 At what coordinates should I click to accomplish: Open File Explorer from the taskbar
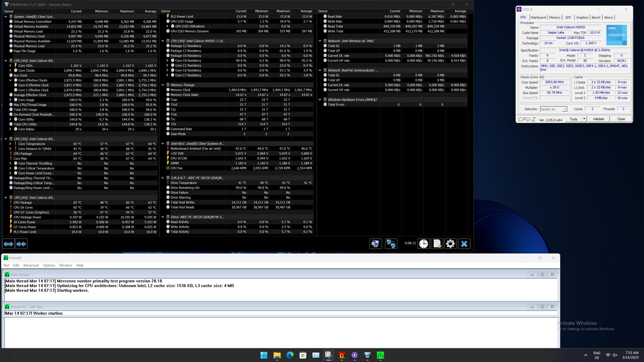point(277,355)
